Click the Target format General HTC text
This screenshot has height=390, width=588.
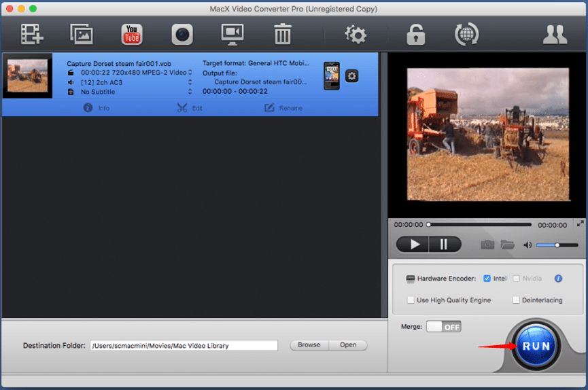pyautogui.click(x=256, y=63)
